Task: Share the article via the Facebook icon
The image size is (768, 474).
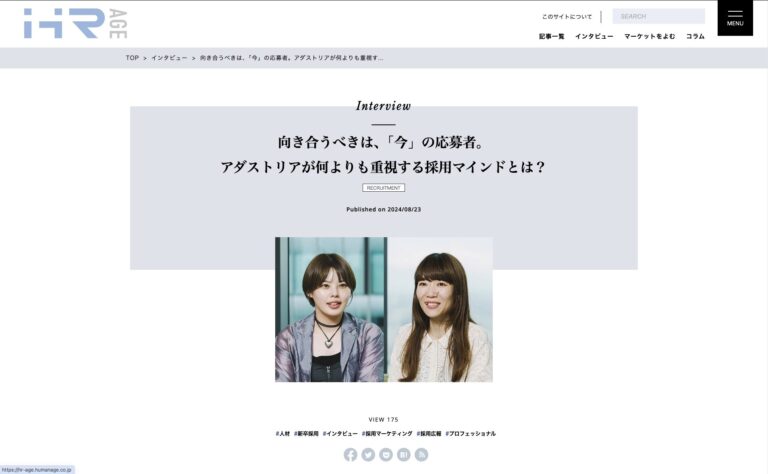Action: tap(350, 455)
